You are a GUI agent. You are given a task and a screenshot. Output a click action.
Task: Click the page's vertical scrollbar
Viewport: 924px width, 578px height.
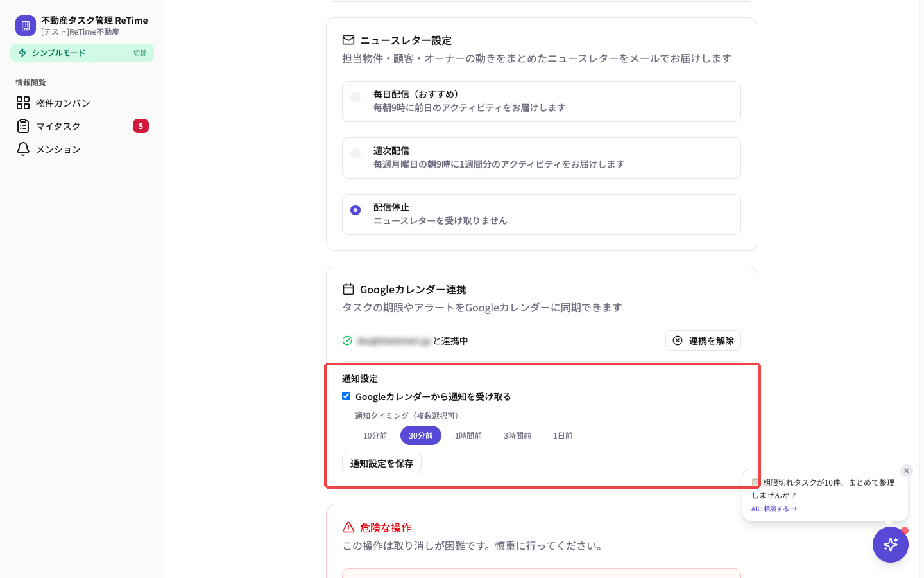tap(921, 289)
